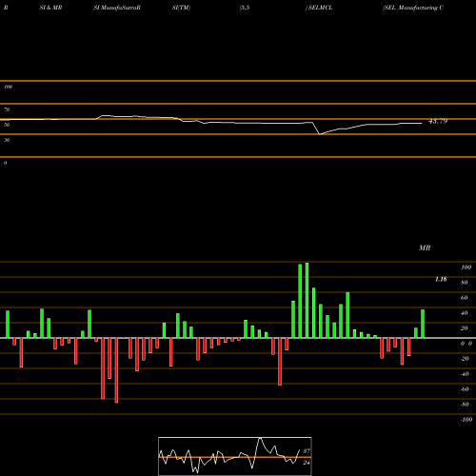This screenshot has height=476, width=476.
Task: Click the tallest green bar in MR histogram
Action: 307,300
